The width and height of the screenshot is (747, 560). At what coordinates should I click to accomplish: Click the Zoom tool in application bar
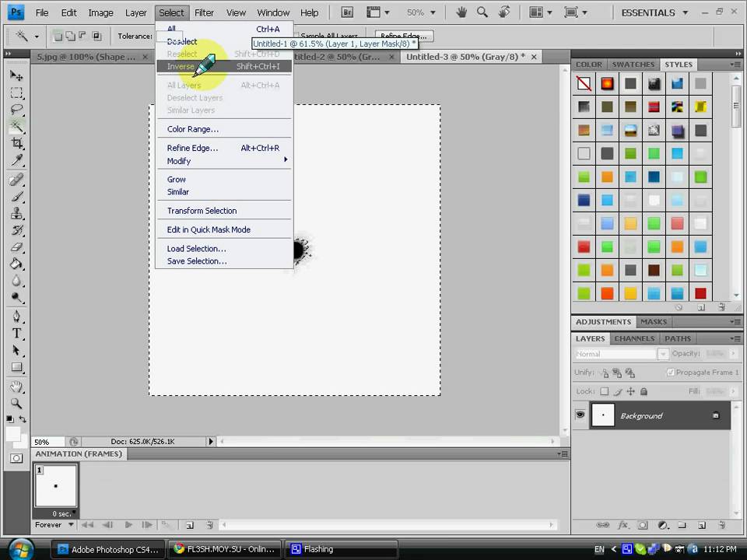point(482,12)
